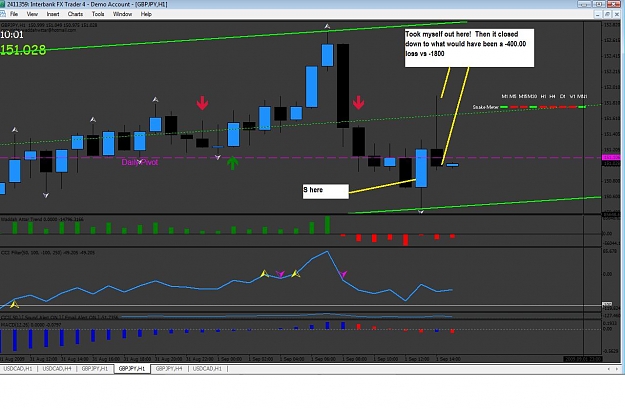Viewport: 625px width, 409px height.
Task: Click the green up arrow signal marker
Action: 232,163
